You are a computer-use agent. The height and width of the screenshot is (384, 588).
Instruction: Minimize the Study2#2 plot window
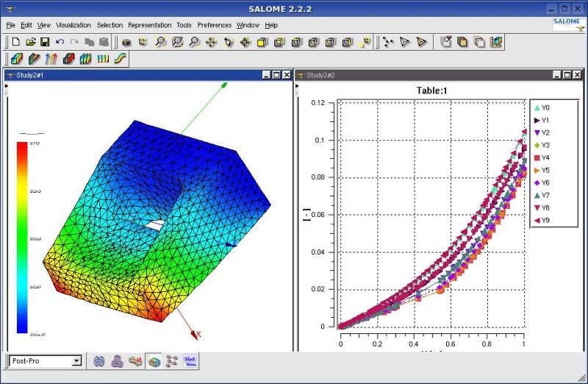coord(557,75)
